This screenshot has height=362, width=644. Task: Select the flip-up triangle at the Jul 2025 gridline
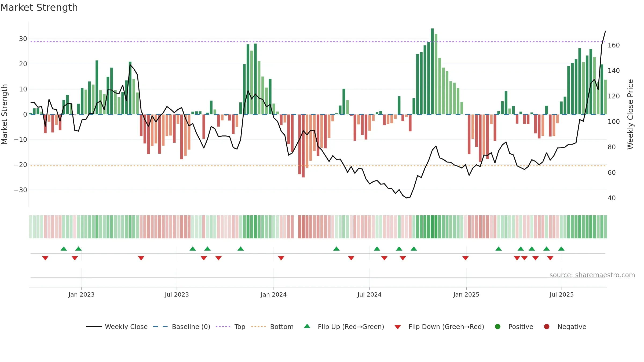click(x=561, y=249)
